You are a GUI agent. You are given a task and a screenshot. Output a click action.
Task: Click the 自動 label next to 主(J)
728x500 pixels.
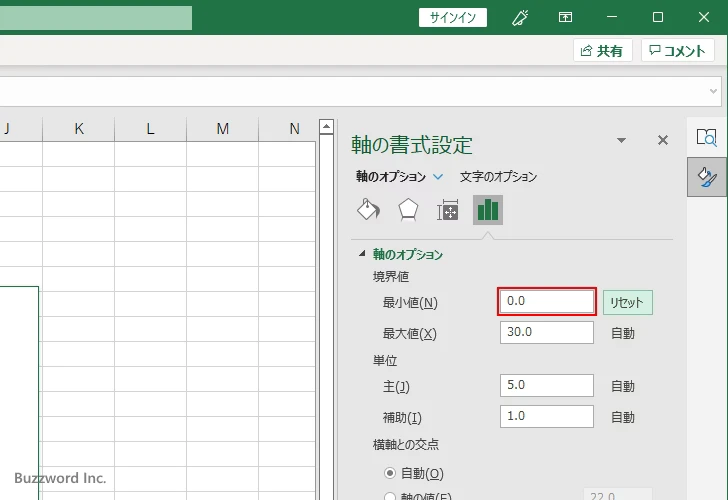tap(623, 386)
